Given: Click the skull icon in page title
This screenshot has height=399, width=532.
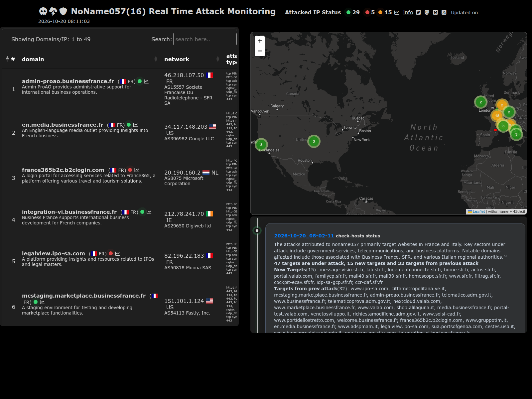Looking at the screenshot, I should pyautogui.click(x=43, y=12).
